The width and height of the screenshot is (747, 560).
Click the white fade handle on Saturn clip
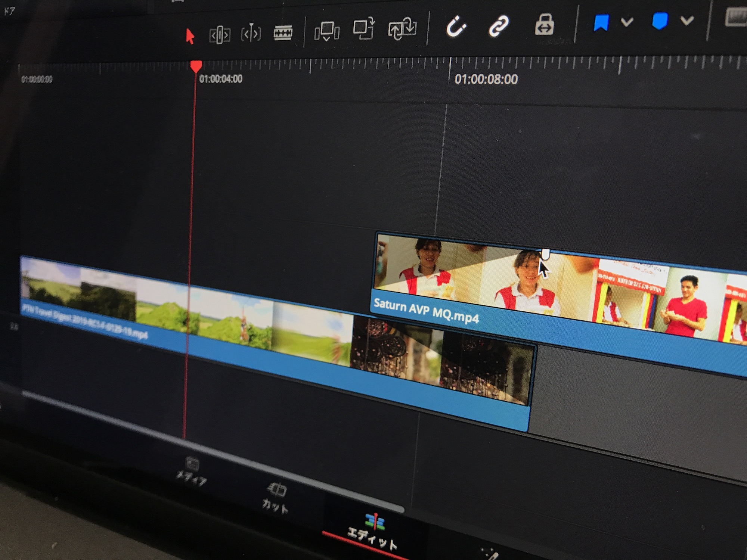click(545, 253)
